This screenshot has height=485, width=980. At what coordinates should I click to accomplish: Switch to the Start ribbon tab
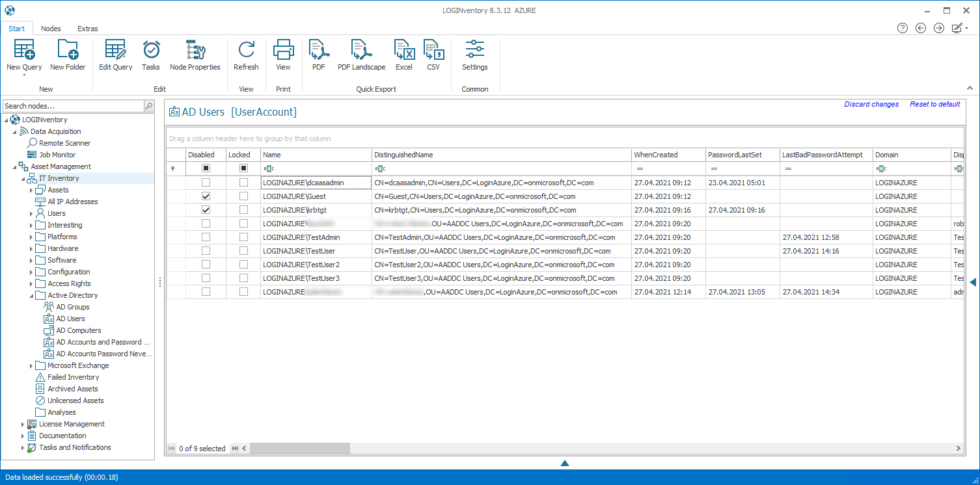(17, 29)
